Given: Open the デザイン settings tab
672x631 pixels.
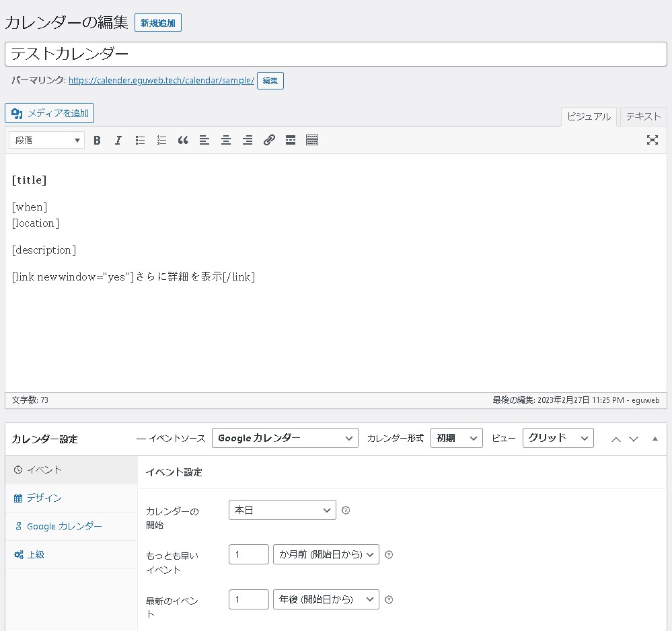Looking at the screenshot, I should [x=44, y=498].
